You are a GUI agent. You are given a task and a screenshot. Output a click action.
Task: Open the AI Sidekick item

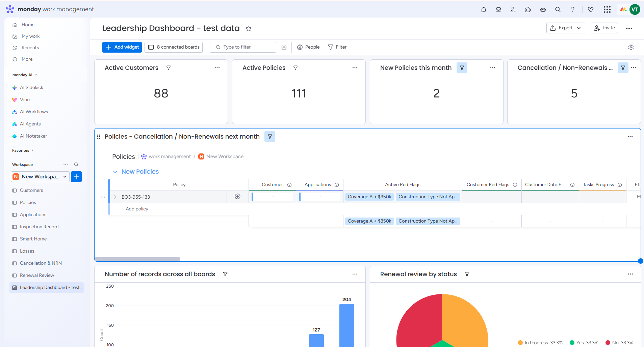click(x=31, y=88)
